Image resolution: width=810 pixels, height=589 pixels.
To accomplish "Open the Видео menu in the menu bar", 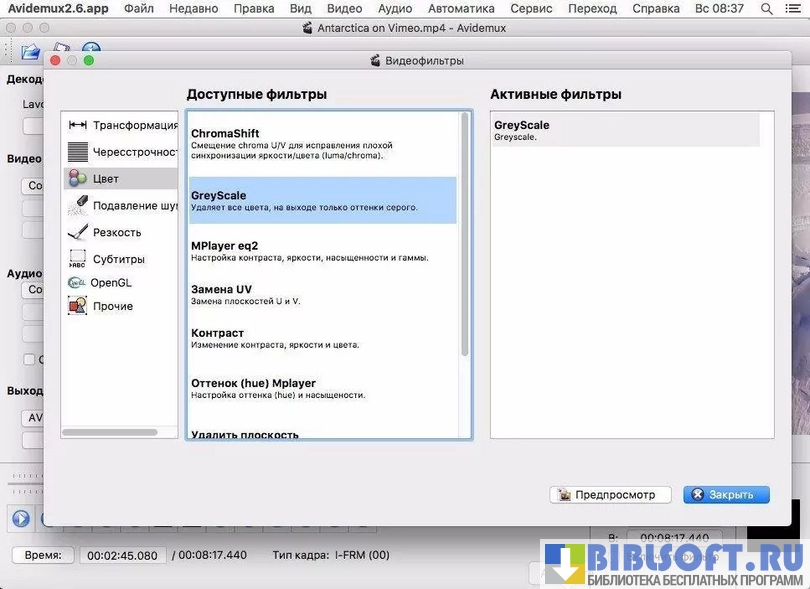I will pyautogui.click(x=344, y=8).
